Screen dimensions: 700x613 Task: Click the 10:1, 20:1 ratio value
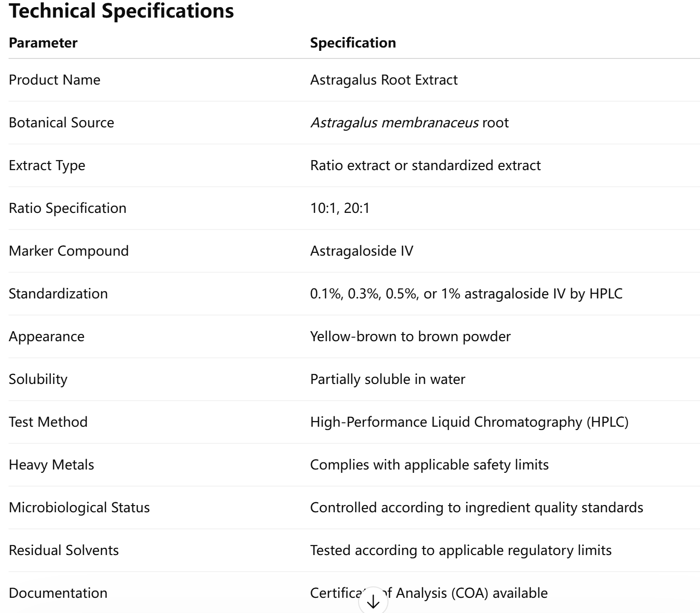(340, 208)
